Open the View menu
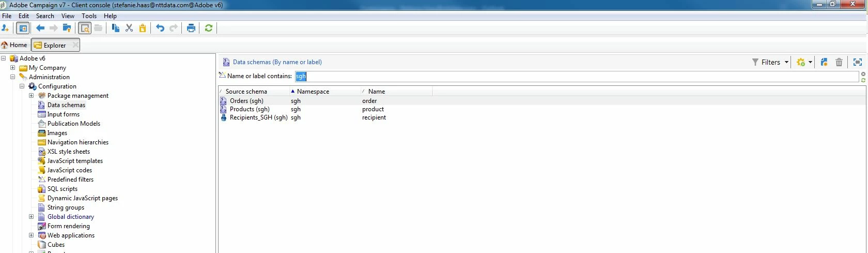868x253 pixels. point(68,16)
